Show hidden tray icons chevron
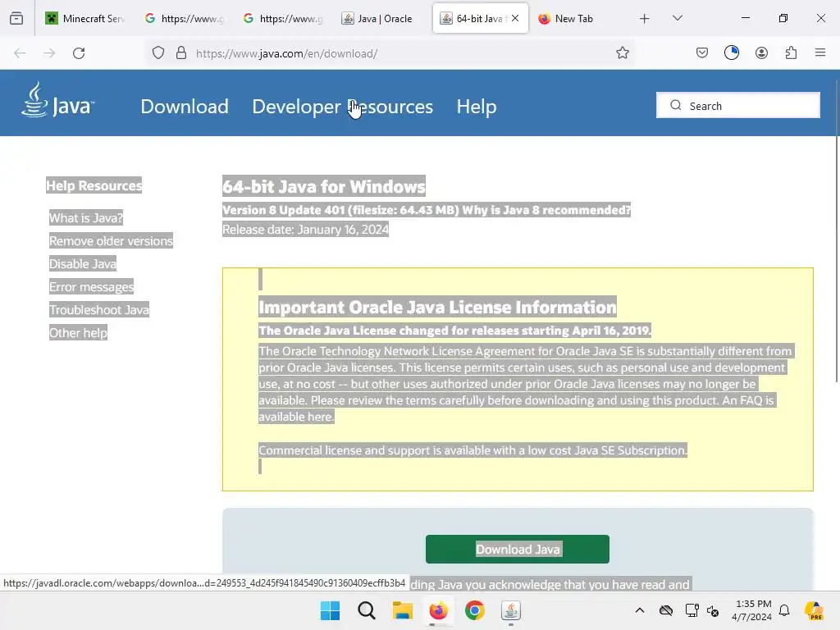This screenshot has height=630, width=840. pos(640,610)
